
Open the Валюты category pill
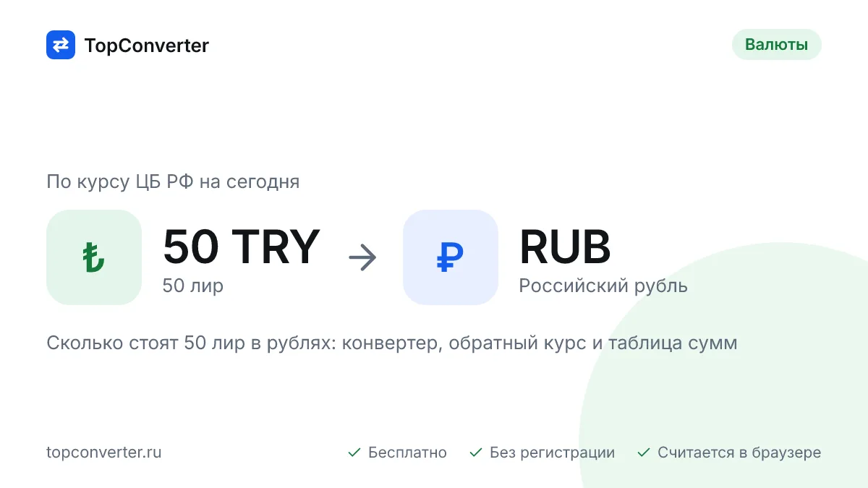[x=777, y=45]
